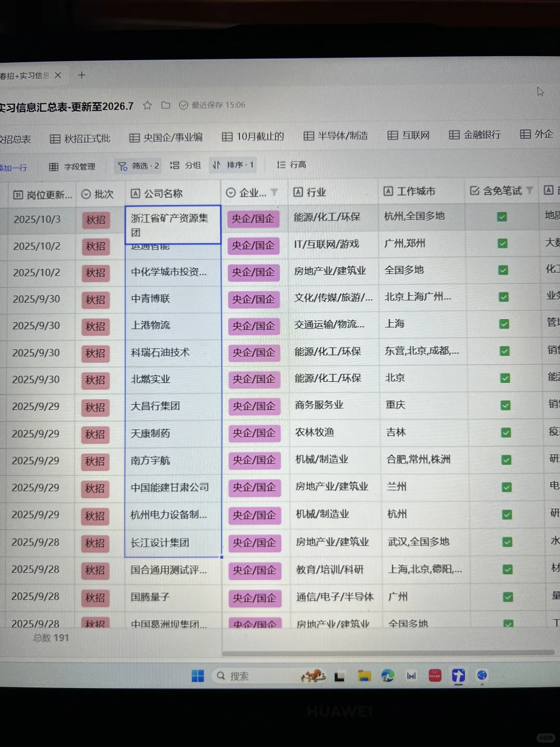Star the document as a favorite

click(147, 105)
